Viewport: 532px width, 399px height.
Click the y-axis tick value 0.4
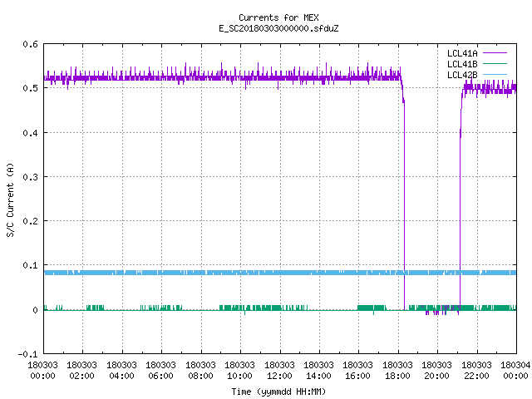[x=30, y=133]
